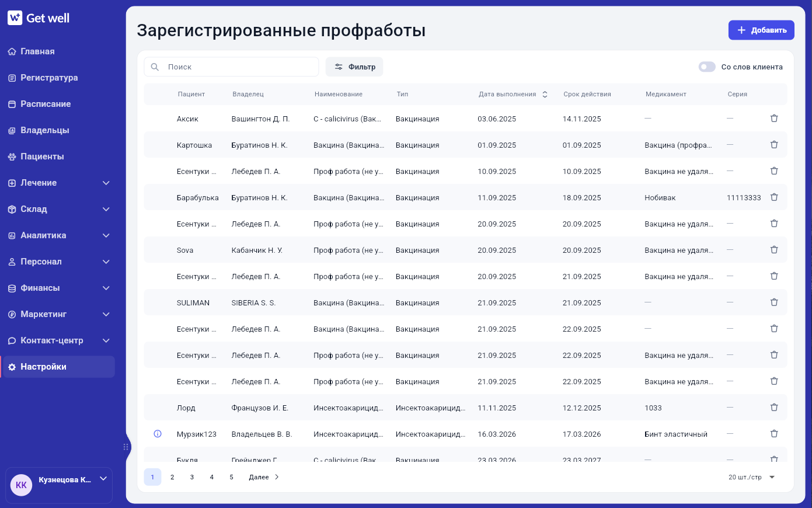Click the Срок действия column header
The width and height of the screenshot is (812, 508).
pos(587,94)
